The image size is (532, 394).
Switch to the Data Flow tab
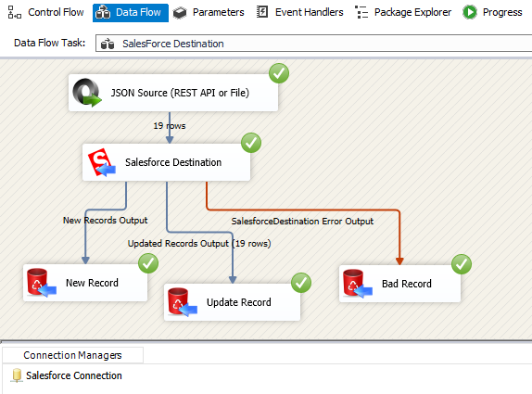[x=131, y=13]
